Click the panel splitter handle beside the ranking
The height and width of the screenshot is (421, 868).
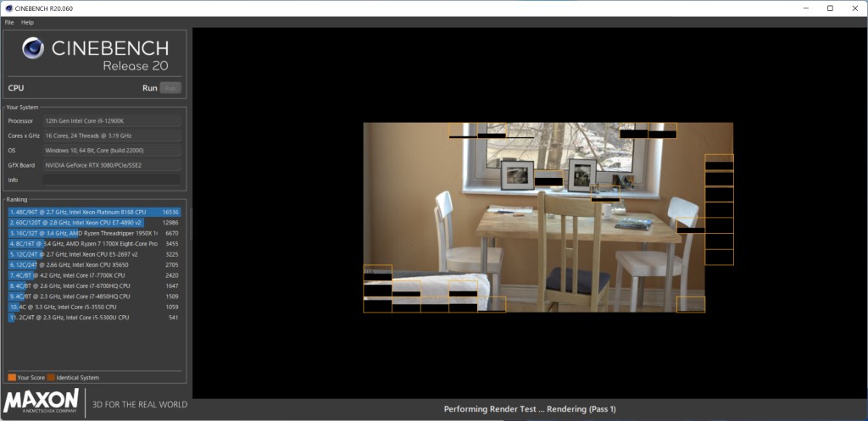pyautogui.click(x=191, y=224)
